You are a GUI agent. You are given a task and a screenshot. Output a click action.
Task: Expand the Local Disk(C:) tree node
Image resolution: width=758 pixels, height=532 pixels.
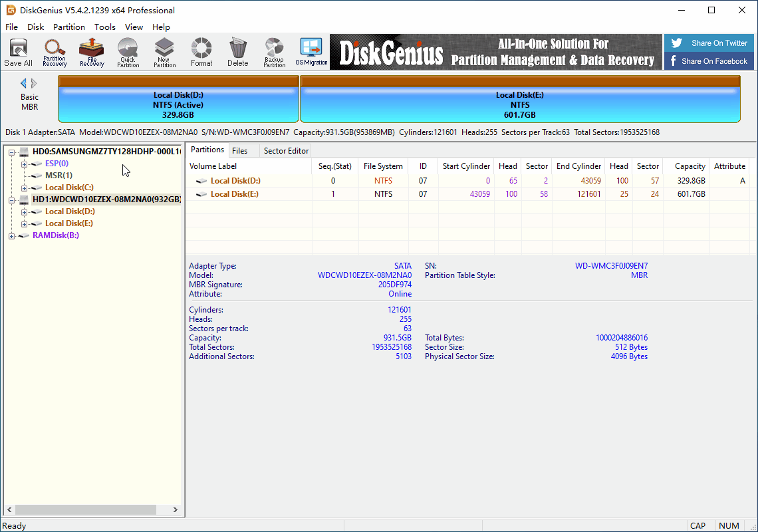click(x=24, y=188)
